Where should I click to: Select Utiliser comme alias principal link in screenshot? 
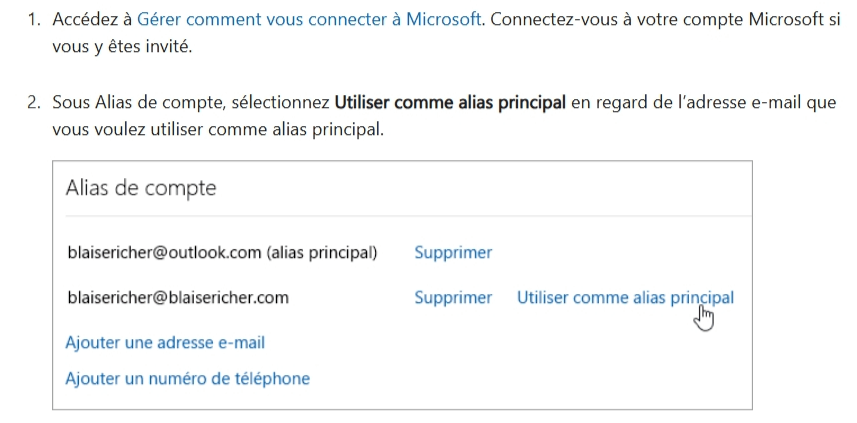(625, 297)
